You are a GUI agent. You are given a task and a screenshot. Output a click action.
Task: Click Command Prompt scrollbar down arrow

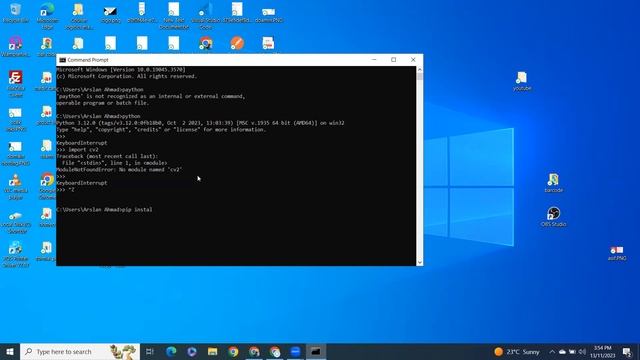(x=420, y=262)
